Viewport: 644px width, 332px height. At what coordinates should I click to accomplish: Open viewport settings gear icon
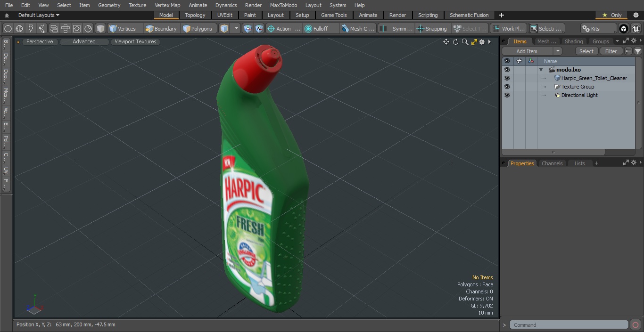click(482, 42)
